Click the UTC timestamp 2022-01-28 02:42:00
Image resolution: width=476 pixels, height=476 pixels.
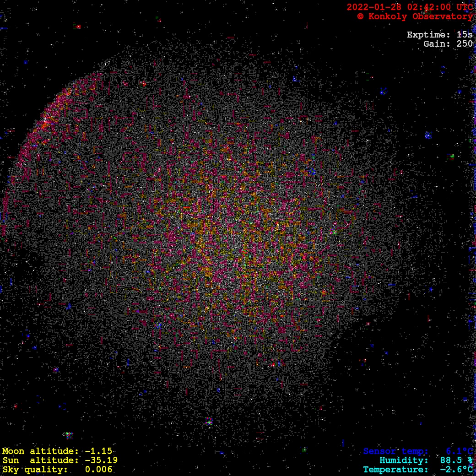tap(409, 7)
